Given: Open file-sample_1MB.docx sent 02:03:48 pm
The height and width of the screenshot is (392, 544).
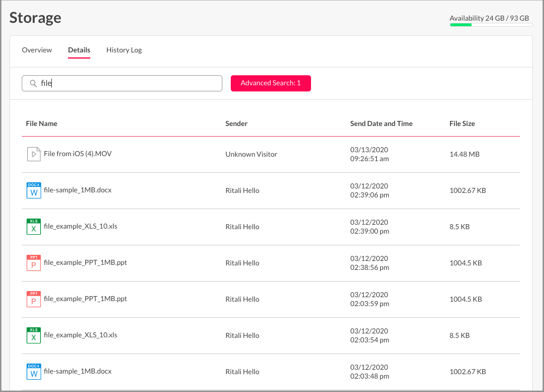Looking at the screenshot, I should tap(77, 371).
